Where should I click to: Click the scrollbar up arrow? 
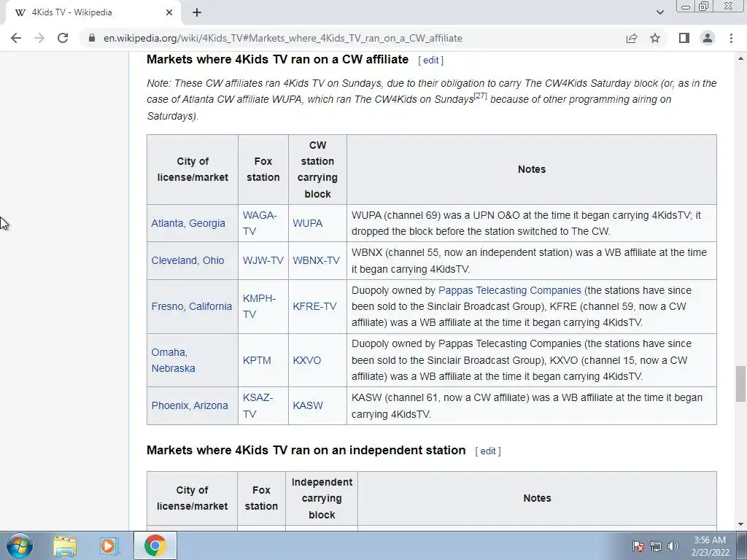click(740, 58)
